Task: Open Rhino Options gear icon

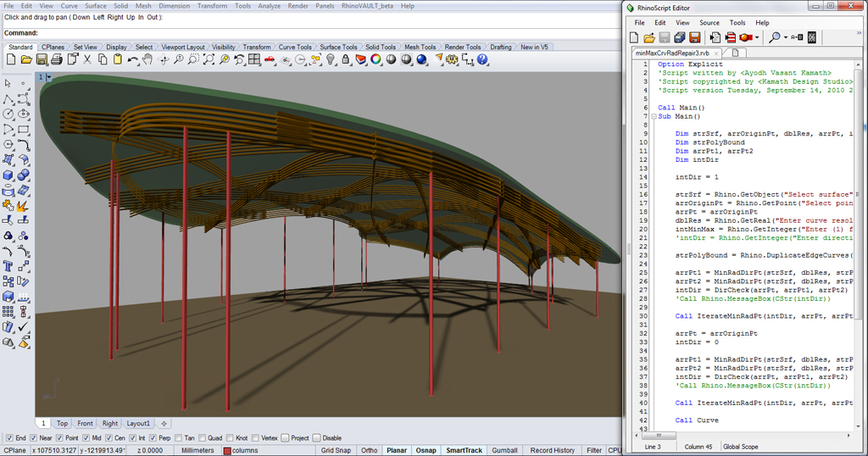Action: point(453,59)
